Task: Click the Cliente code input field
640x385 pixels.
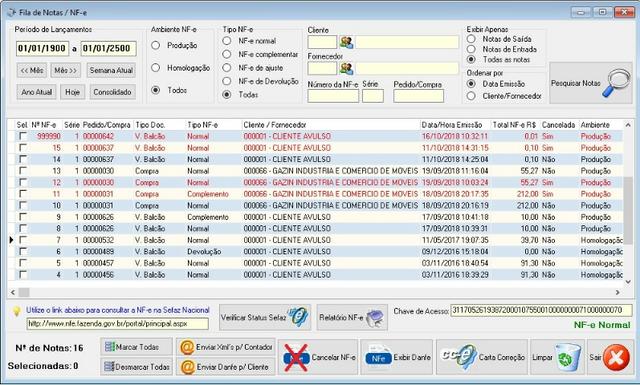Action: [322, 42]
